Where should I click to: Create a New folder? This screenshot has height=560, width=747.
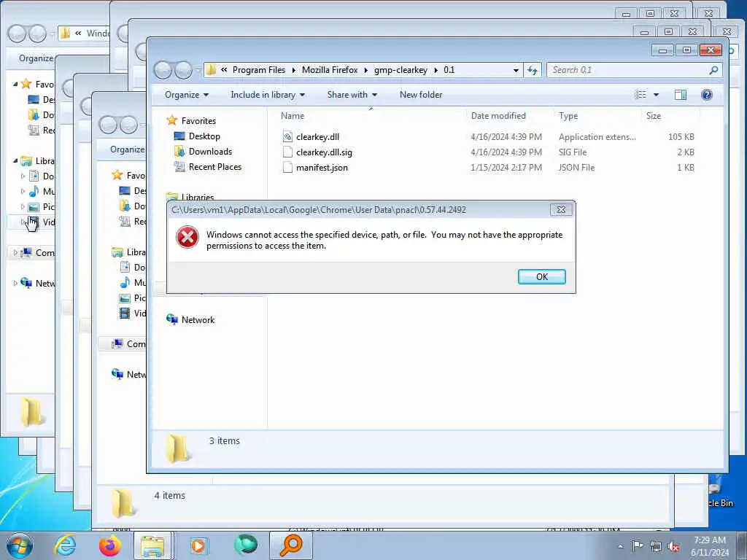421,95
